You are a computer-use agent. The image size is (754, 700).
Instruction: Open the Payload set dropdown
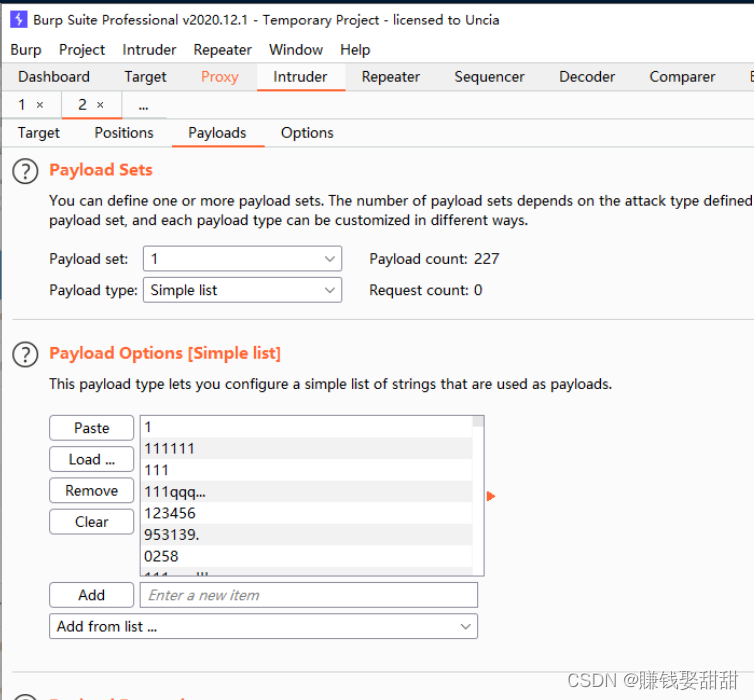[242, 259]
